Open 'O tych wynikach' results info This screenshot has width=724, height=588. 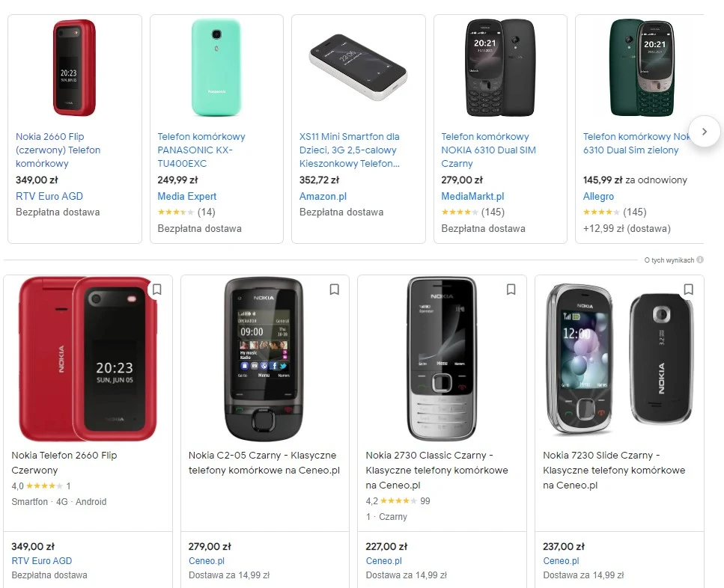669,260
